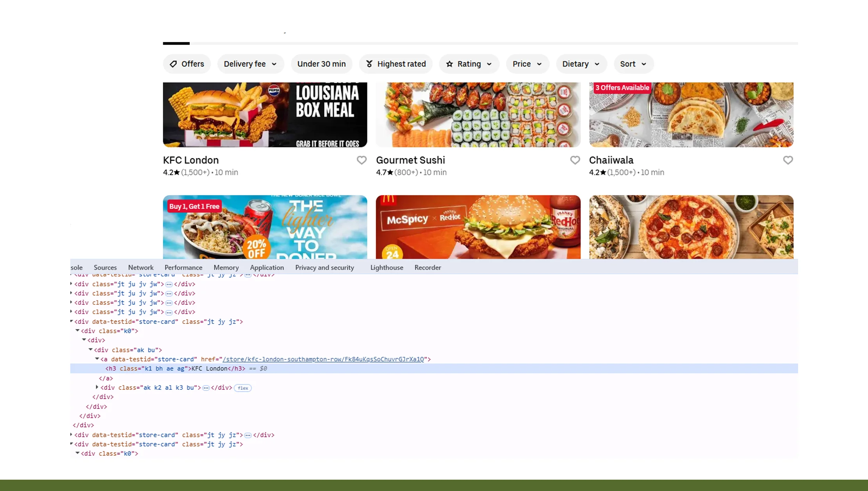The width and height of the screenshot is (868, 491).
Task: Save Chaiiwala using its heart icon
Action: [x=788, y=160]
